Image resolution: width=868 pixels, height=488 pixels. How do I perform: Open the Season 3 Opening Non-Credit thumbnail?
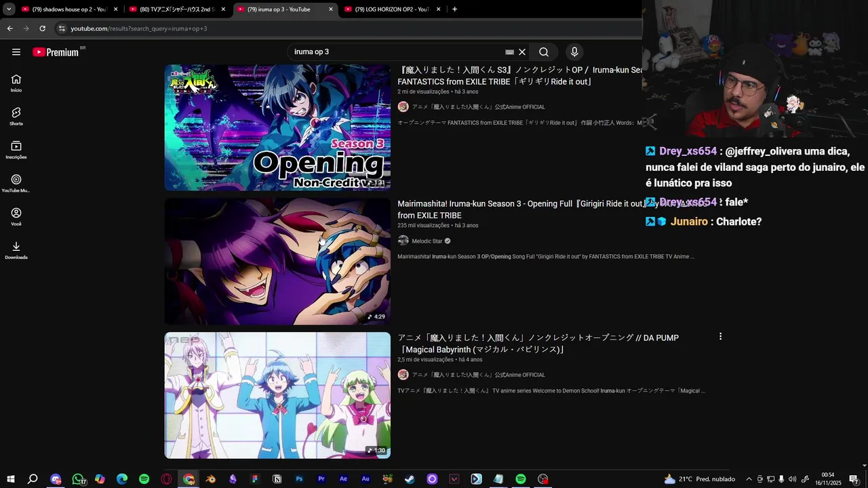[x=277, y=127]
